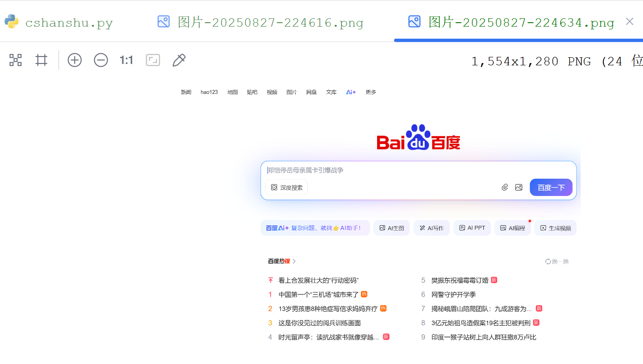Image resolution: width=643 pixels, height=364 pixels.
Task: Click image icon on the 224616.png tab
Action: click(x=164, y=21)
